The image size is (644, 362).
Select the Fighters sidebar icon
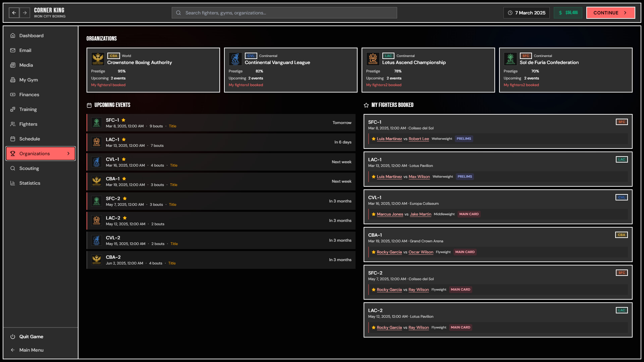click(x=12, y=124)
